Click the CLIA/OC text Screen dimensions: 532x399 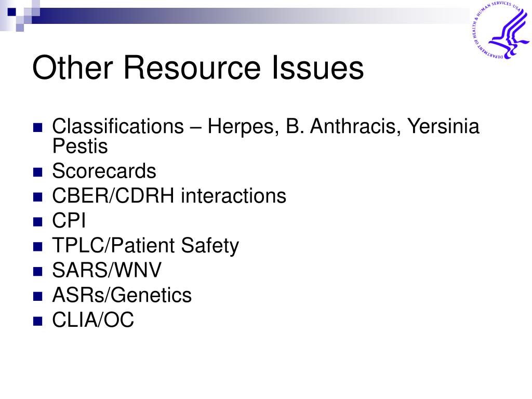pyautogui.click(x=93, y=320)
